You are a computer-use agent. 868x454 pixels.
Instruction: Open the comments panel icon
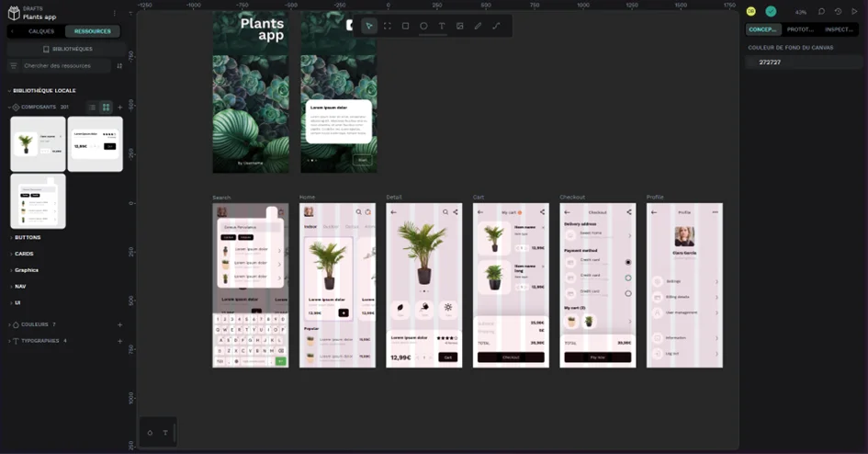pos(821,12)
